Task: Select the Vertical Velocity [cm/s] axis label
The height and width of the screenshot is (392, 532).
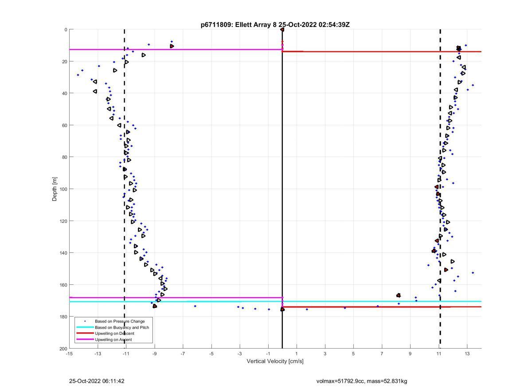Action: (x=275, y=361)
